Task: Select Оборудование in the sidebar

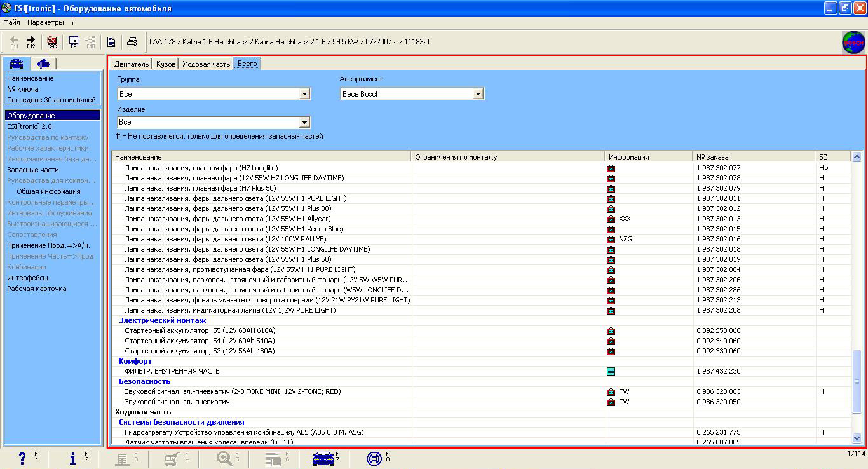Action: pos(53,116)
